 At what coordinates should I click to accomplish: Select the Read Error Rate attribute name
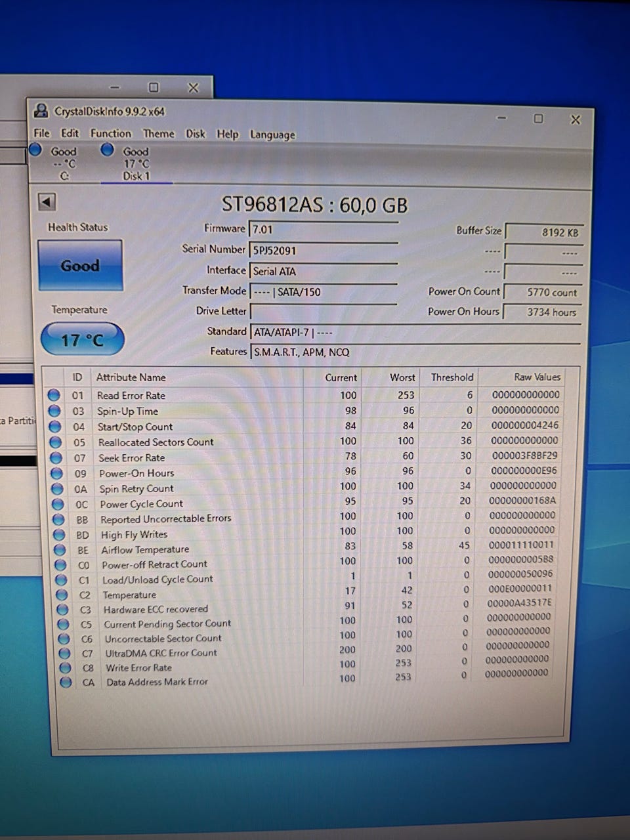(131, 396)
